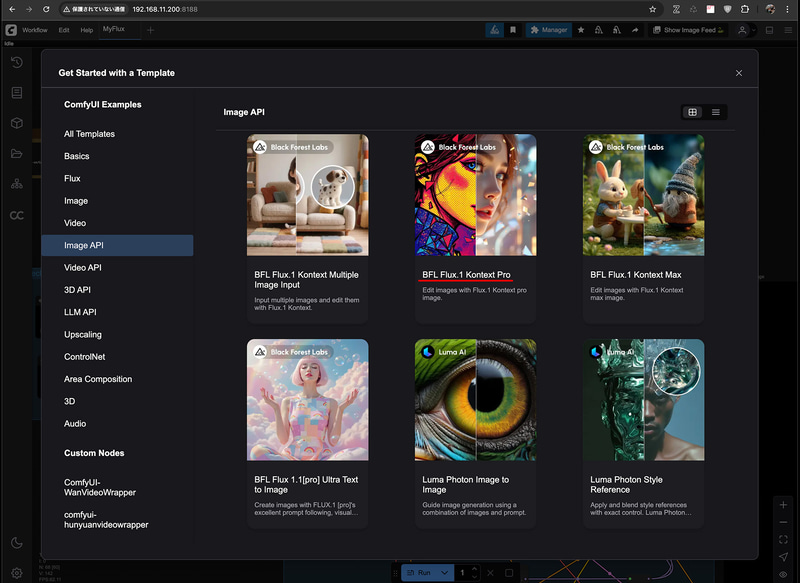
Task: Switch templates to list view
Action: 716,112
